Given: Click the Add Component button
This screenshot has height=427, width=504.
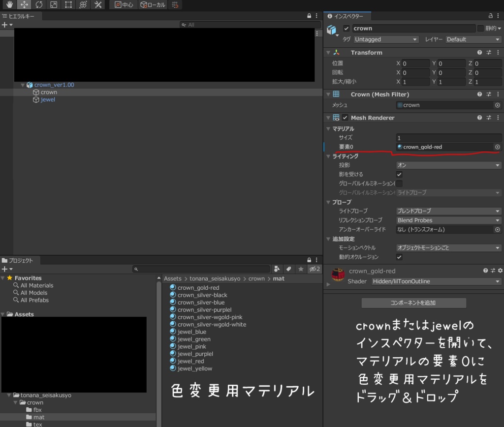Looking at the screenshot, I should coord(413,303).
